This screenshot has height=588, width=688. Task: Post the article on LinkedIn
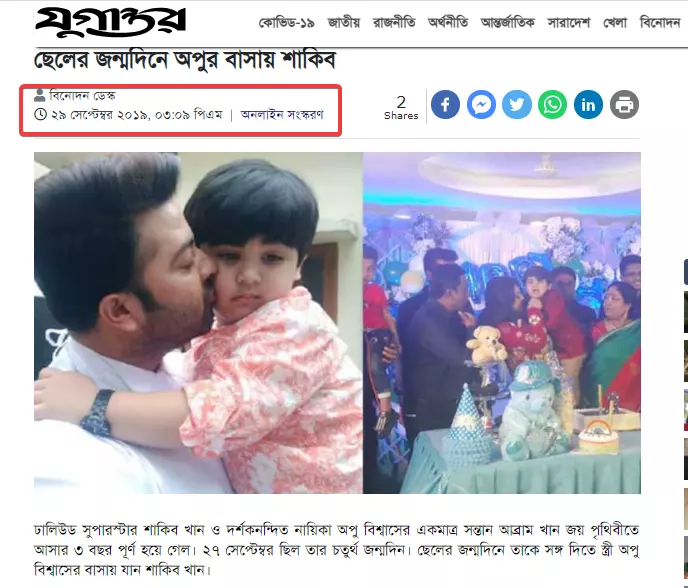click(588, 104)
